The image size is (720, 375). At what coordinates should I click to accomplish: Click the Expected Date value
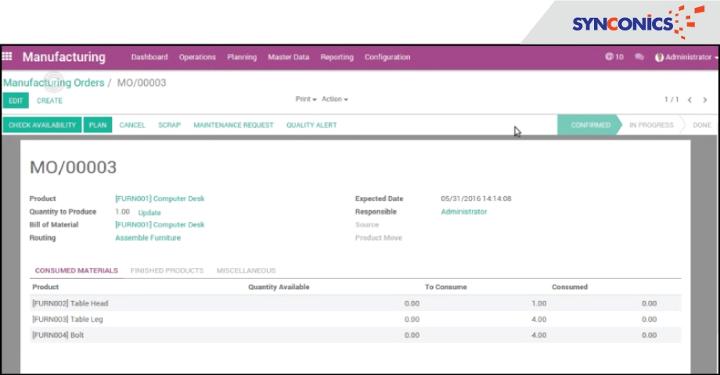[476, 198]
